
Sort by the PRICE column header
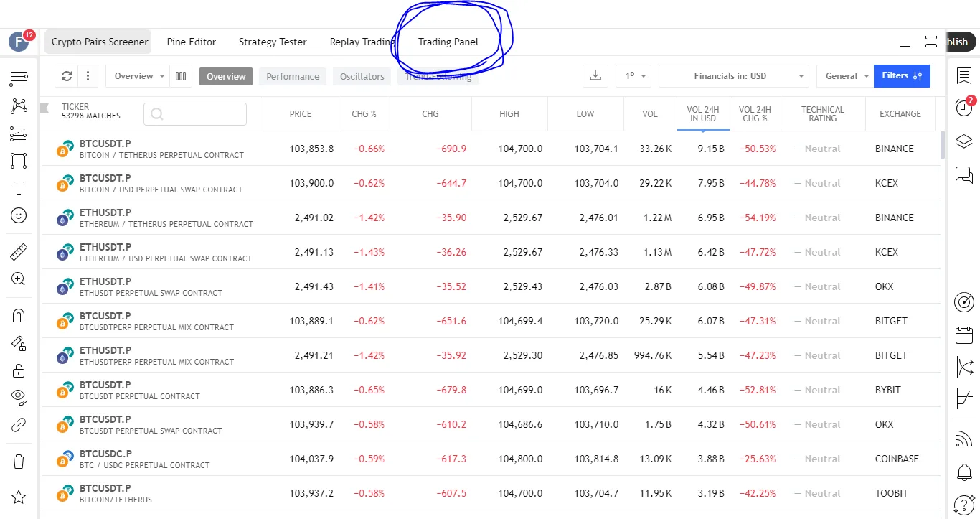[x=301, y=114]
